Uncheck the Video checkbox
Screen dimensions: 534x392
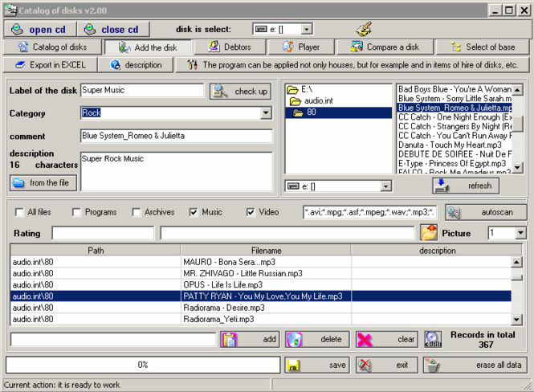[251, 213]
